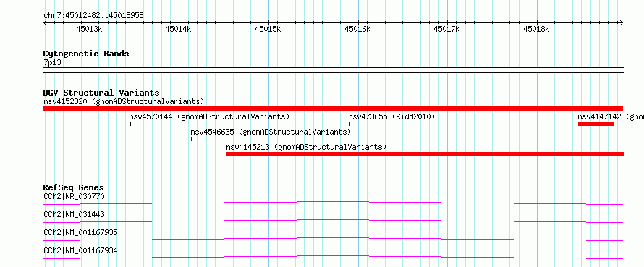Click the red nsv4145213 variant bar
This screenshot has width=644, height=267.
coord(425,154)
